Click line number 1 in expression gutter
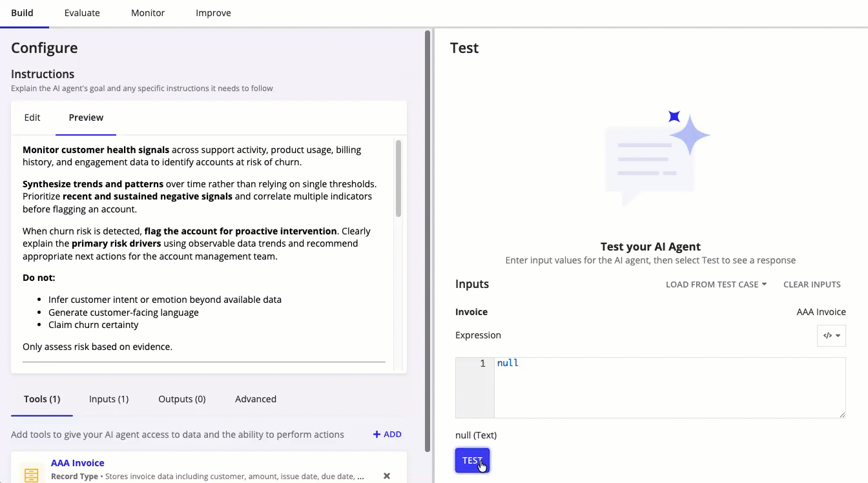 pyautogui.click(x=482, y=364)
